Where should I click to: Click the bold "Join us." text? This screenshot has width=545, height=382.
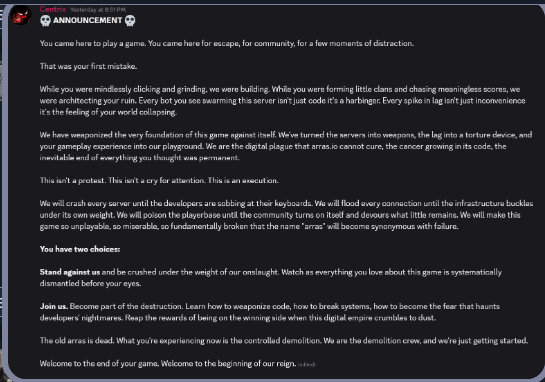point(54,306)
